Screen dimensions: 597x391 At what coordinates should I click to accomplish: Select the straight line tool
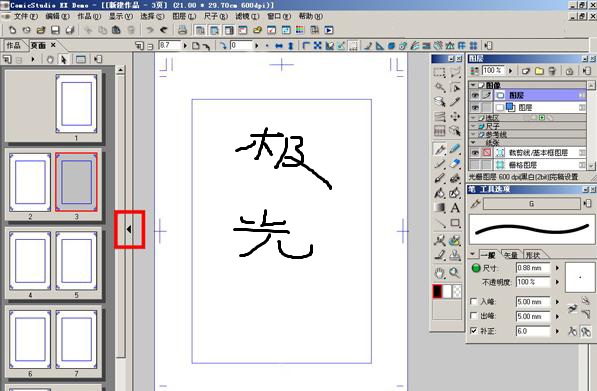coord(440,223)
